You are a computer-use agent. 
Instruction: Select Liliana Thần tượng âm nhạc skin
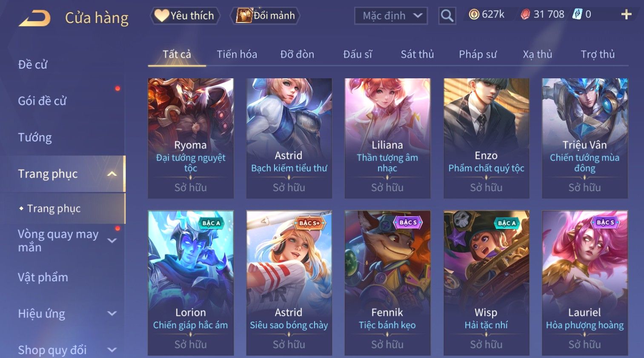(387, 138)
